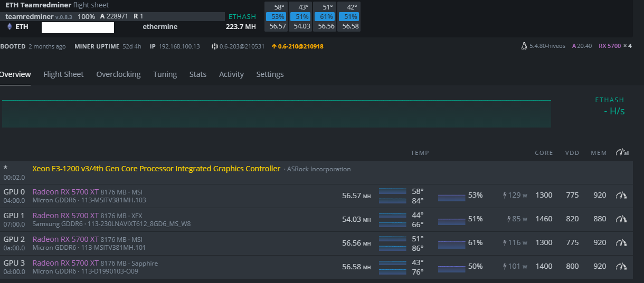644x283 pixels.
Task: Click the first GPU tile showing 58°
Action: click(278, 16)
